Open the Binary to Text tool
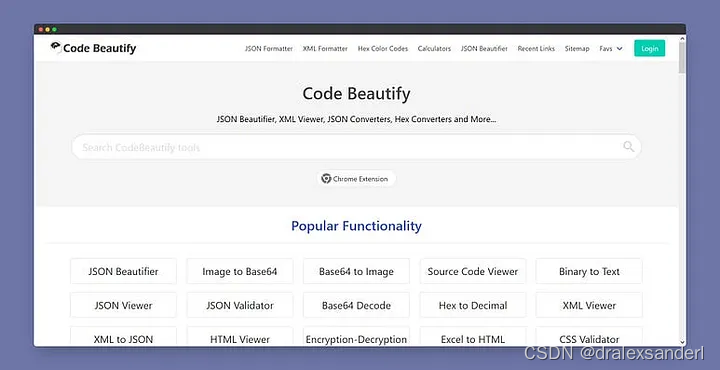The image size is (720, 370). tap(589, 271)
